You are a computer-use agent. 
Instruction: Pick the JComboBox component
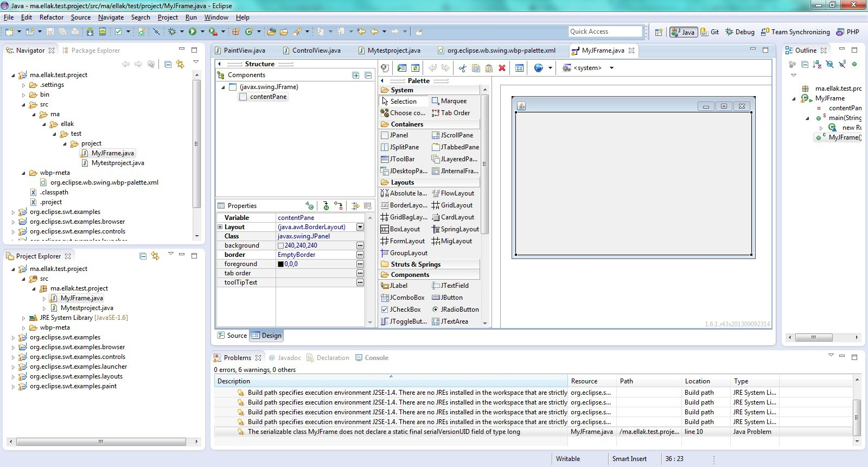pyautogui.click(x=403, y=298)
